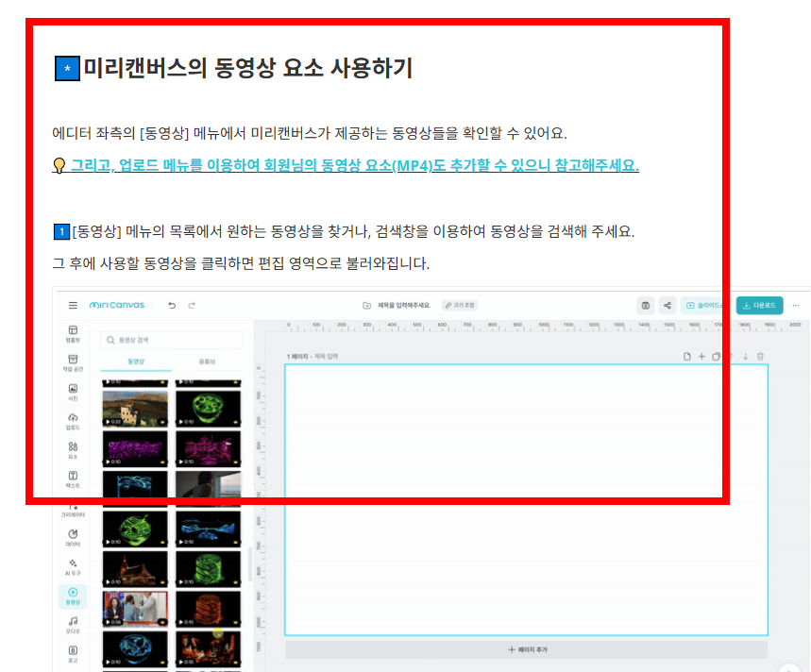Click the 페이지 추가 add page control

(529, 649)
